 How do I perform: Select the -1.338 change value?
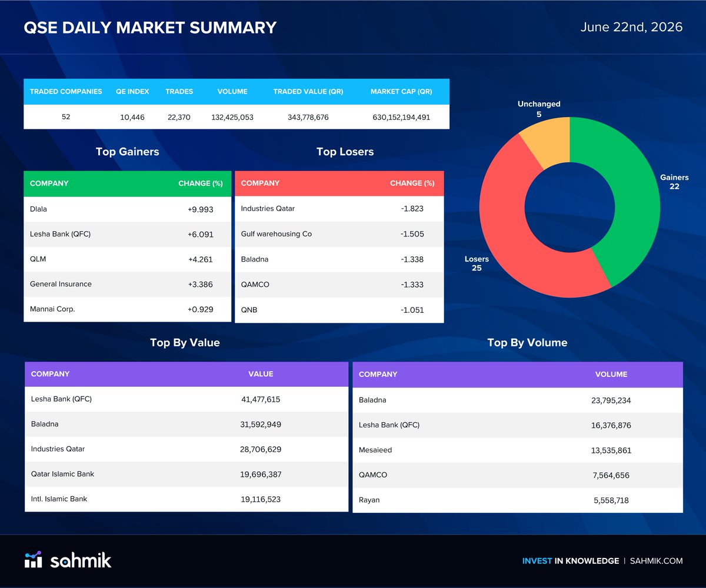pos(412,259)
